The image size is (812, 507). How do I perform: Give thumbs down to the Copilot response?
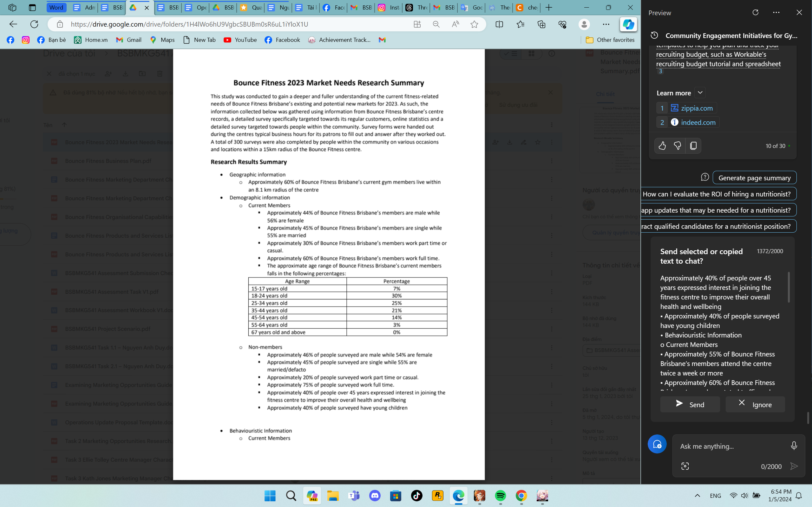click(x=678, y=145)
